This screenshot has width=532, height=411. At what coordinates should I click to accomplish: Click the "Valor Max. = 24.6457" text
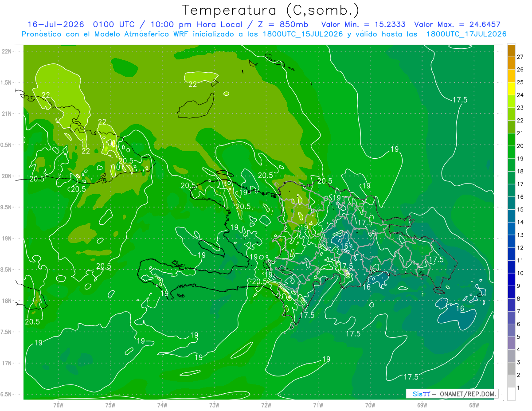click(x=458, y=24)
